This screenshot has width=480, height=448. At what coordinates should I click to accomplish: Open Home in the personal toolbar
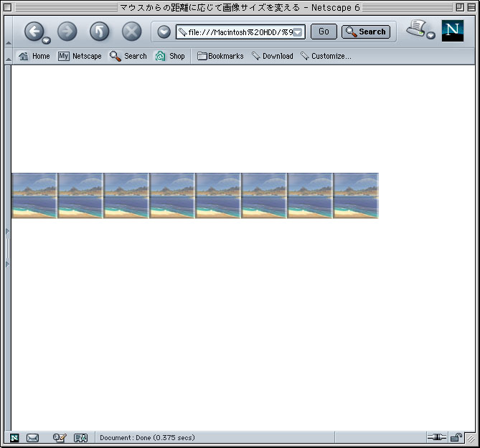pos(34,56)
